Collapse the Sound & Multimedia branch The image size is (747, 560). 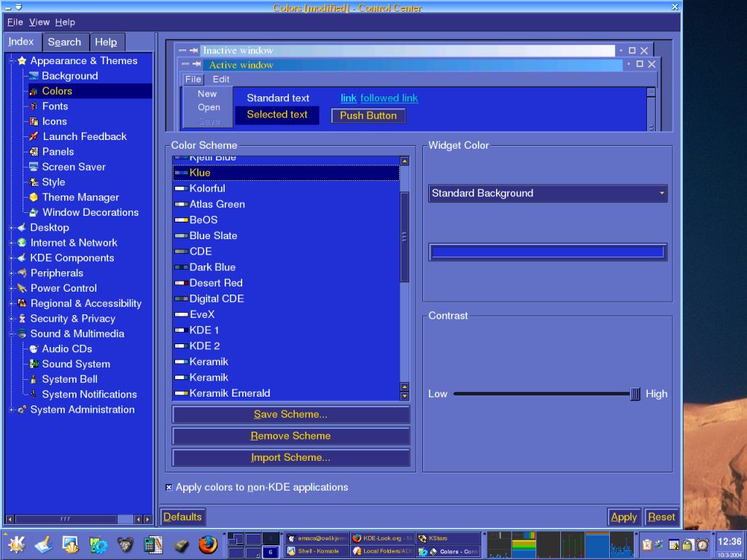[12, 334]
